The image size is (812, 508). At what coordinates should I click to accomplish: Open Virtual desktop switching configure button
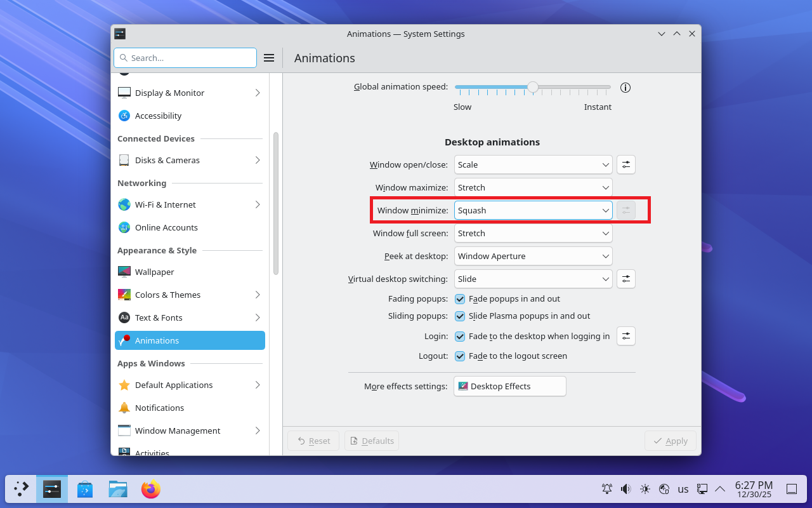tap(626, 279)
